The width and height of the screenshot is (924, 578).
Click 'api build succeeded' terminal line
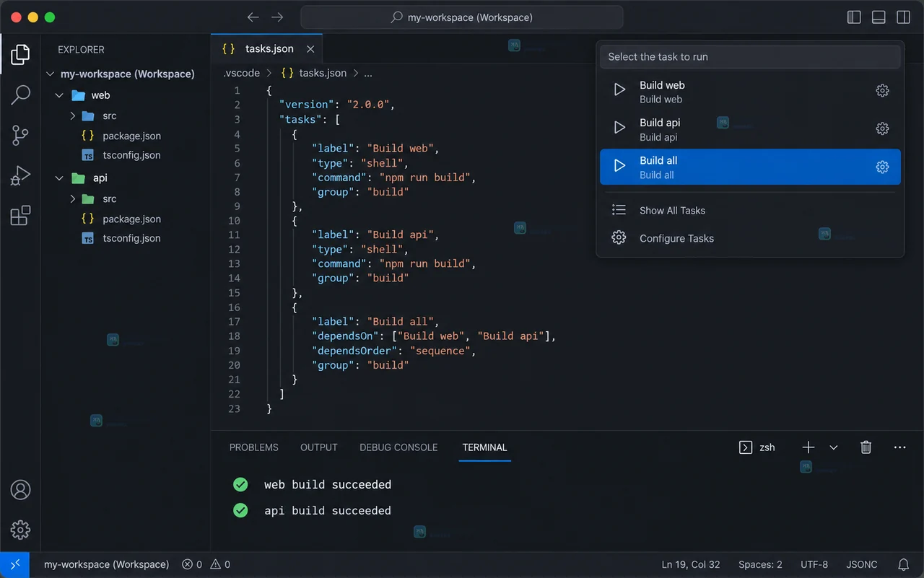[x=328, y=511]
